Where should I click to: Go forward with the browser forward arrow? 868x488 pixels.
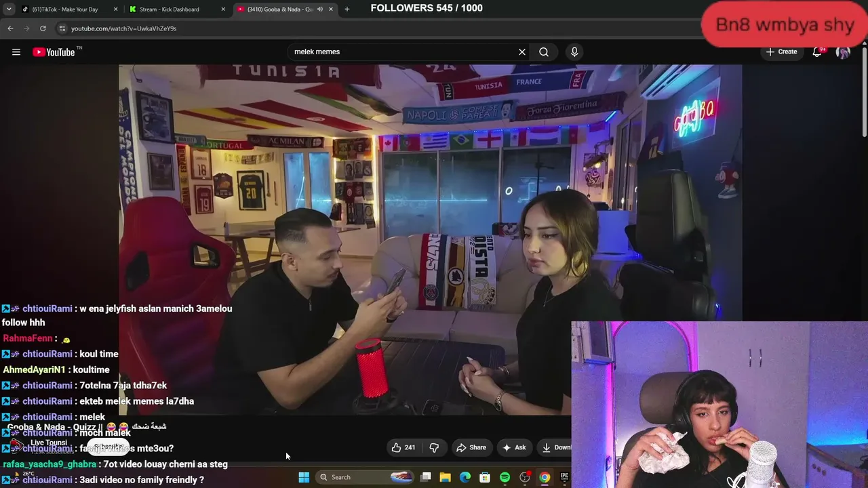pos(26,28)
